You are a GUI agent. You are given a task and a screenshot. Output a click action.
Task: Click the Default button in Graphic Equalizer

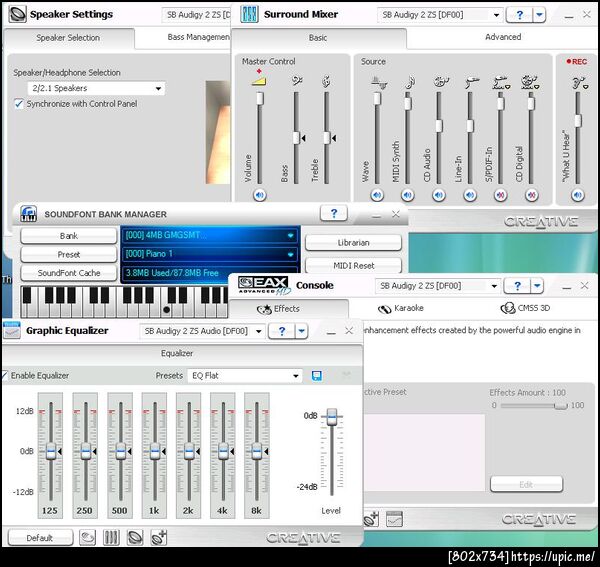coord(40,538)
